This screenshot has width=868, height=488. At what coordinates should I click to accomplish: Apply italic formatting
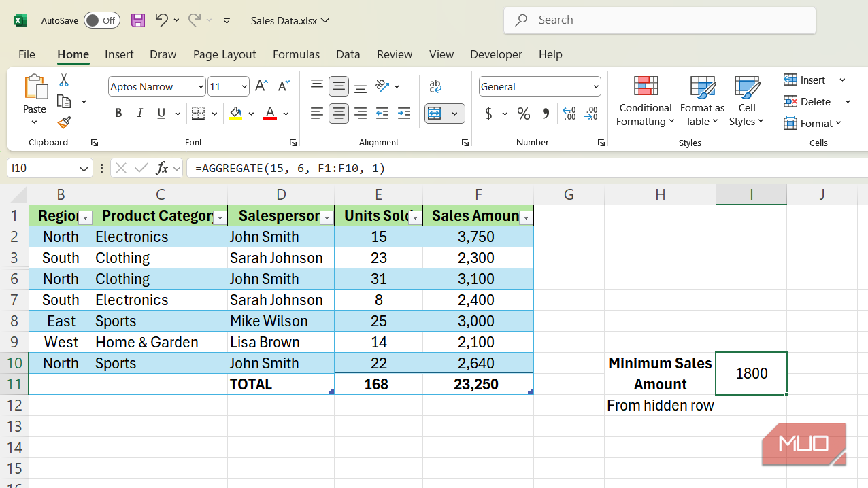140,114
